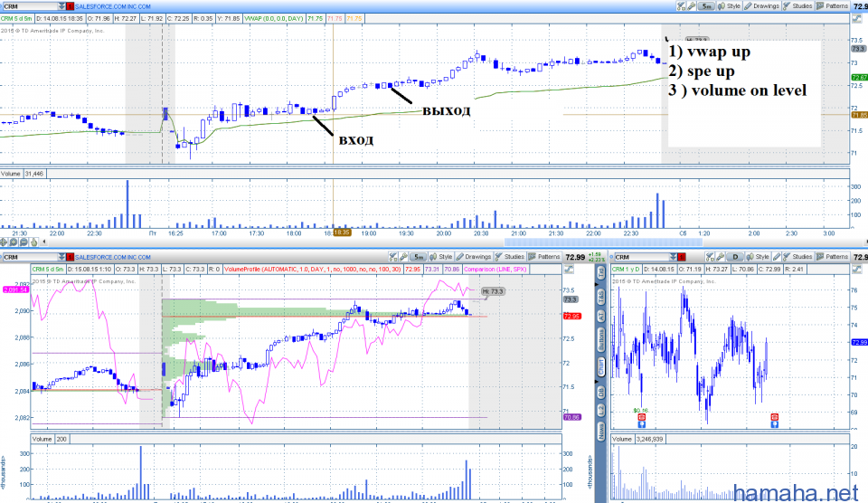
Task: Select pan crosshair tool below top chart
Action: [4, 242]
